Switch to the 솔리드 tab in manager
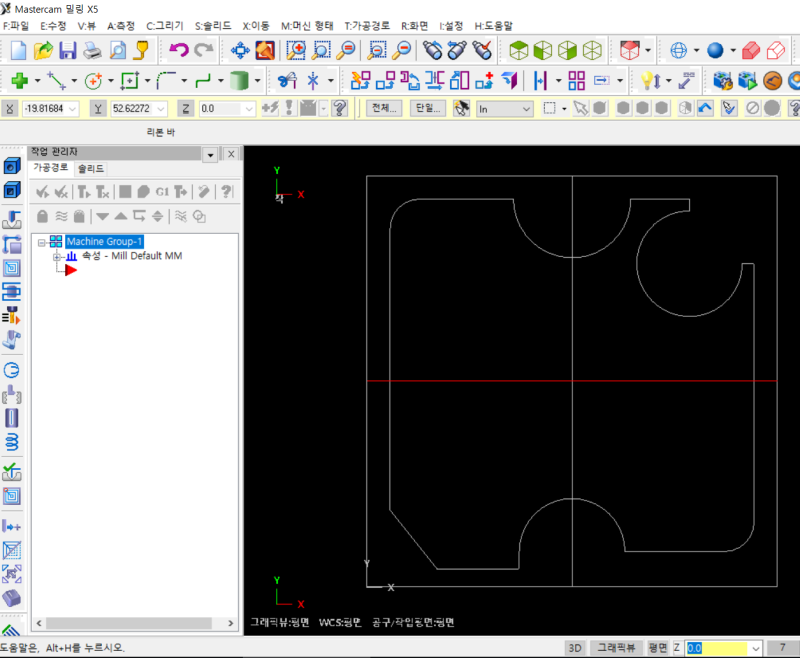This screenshot has height=658, width=800. [x=91, y=169]
